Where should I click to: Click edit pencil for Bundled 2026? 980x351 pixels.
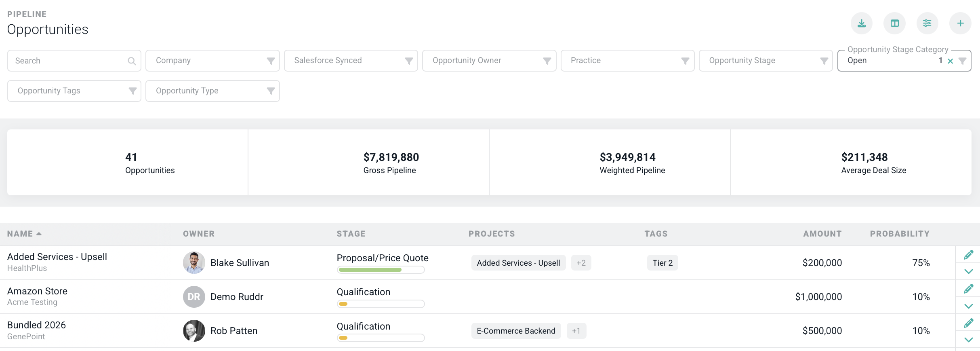[968, 323]
